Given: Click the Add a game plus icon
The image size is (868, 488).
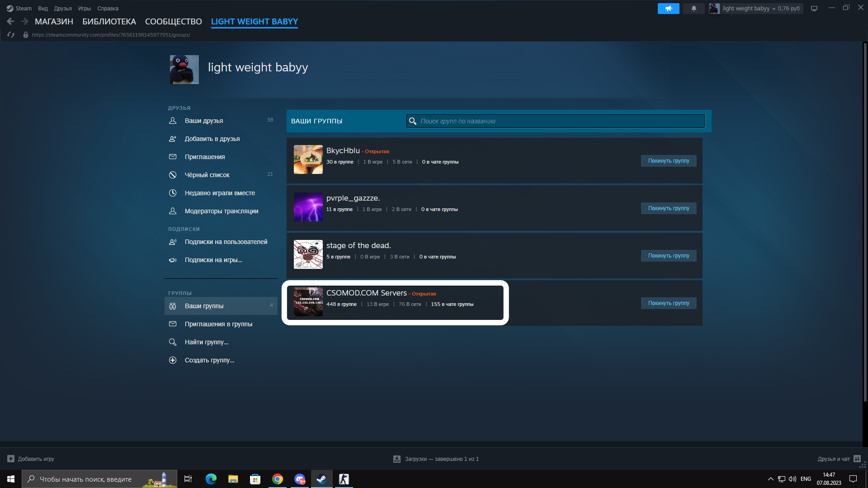Looking at the screenshot, I should (11, 459).
